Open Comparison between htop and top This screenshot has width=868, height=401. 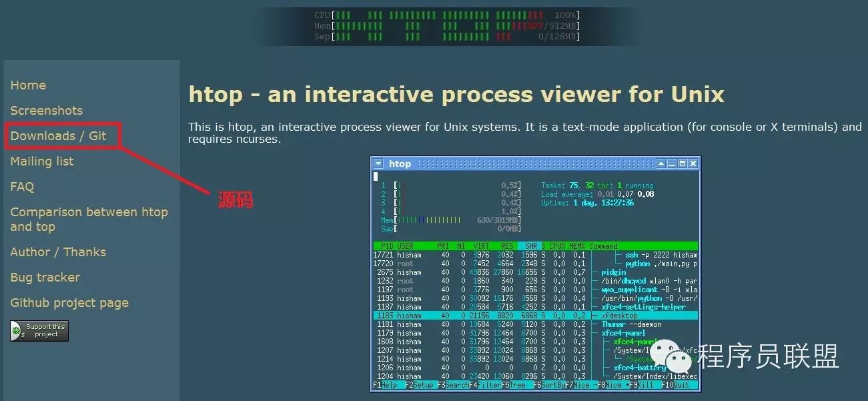coord(89,220)
